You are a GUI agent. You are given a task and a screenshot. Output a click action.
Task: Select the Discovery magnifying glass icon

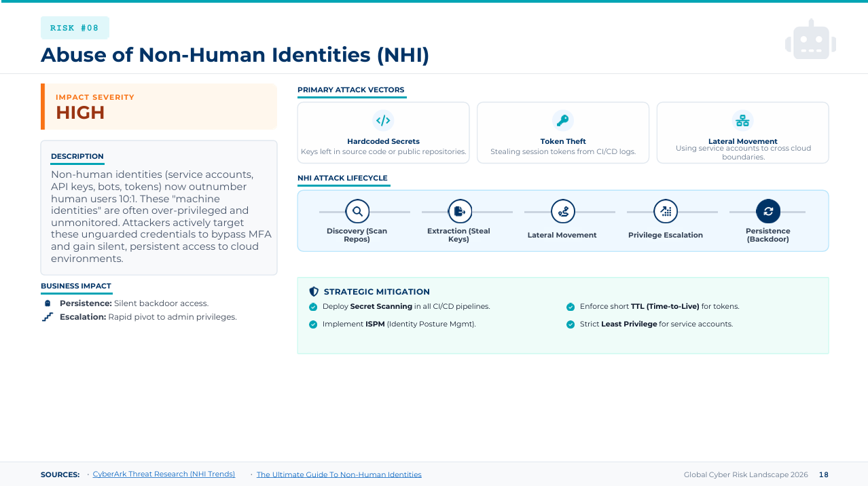(x=357, y=212)
